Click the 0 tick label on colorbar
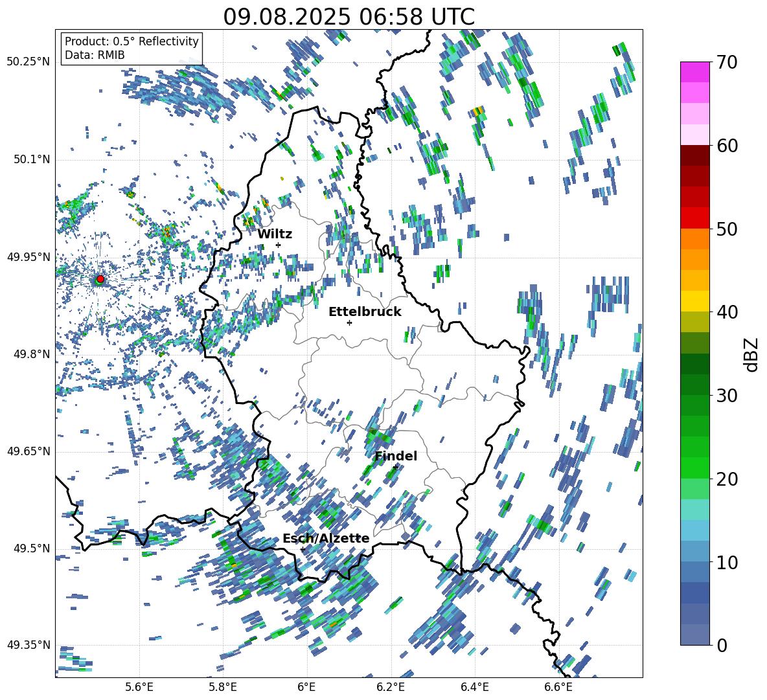The image size is (767, 700). point(722,645)
